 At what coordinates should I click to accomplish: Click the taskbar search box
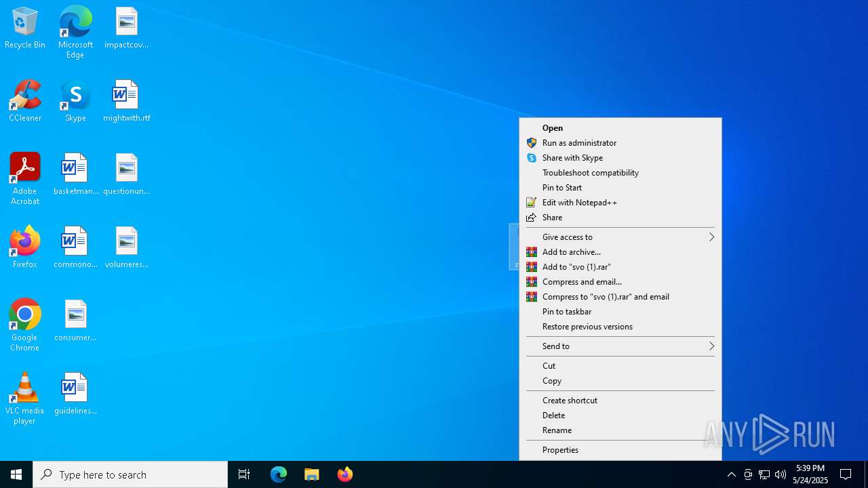point(130,474)
